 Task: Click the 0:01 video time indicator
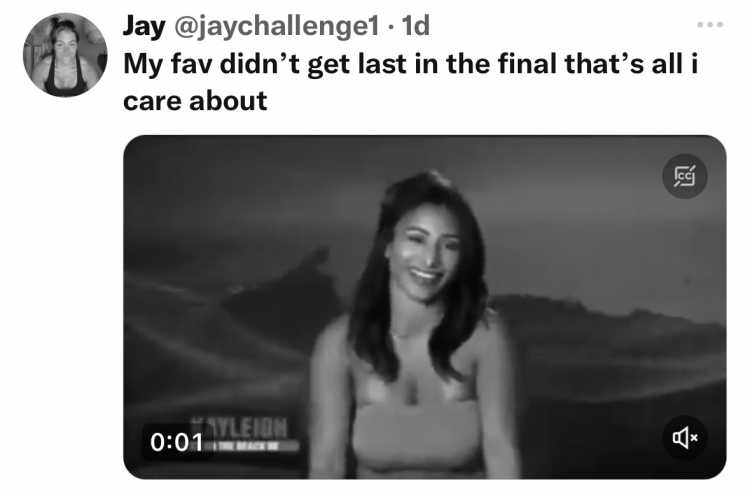pyautogui.click(x=176, y=442)
